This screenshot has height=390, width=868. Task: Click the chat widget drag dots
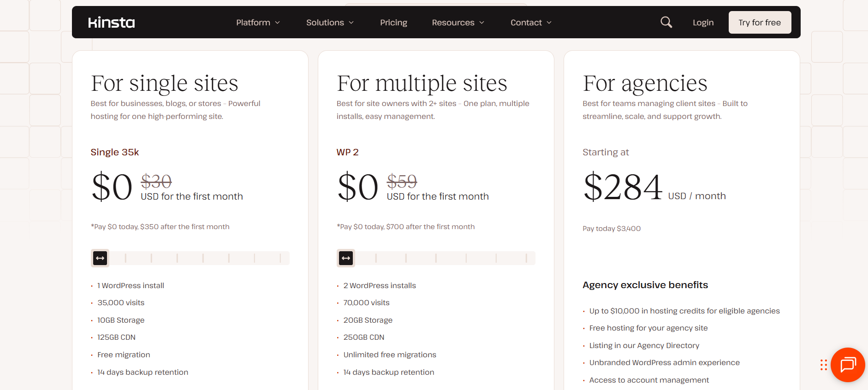(824, 365)
